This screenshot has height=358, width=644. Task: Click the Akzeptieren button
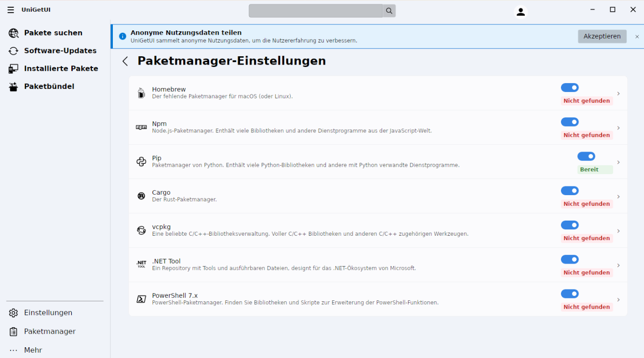pos(602,36)
